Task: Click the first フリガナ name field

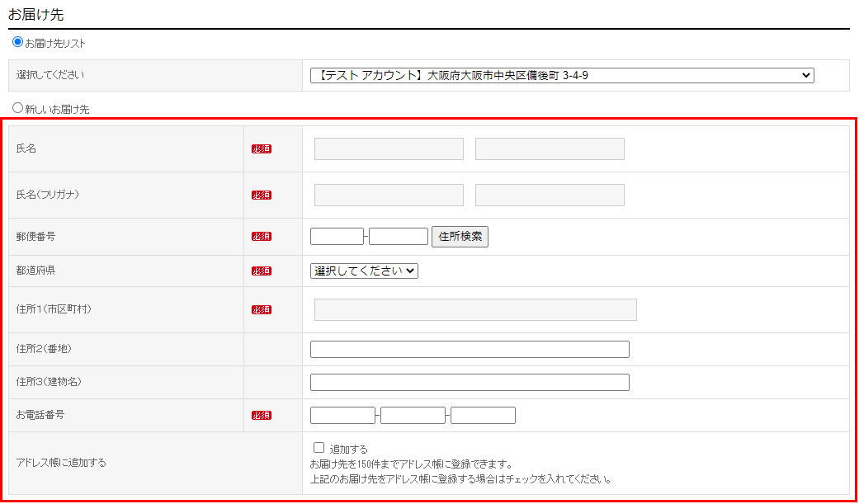Action: (389, 195)
